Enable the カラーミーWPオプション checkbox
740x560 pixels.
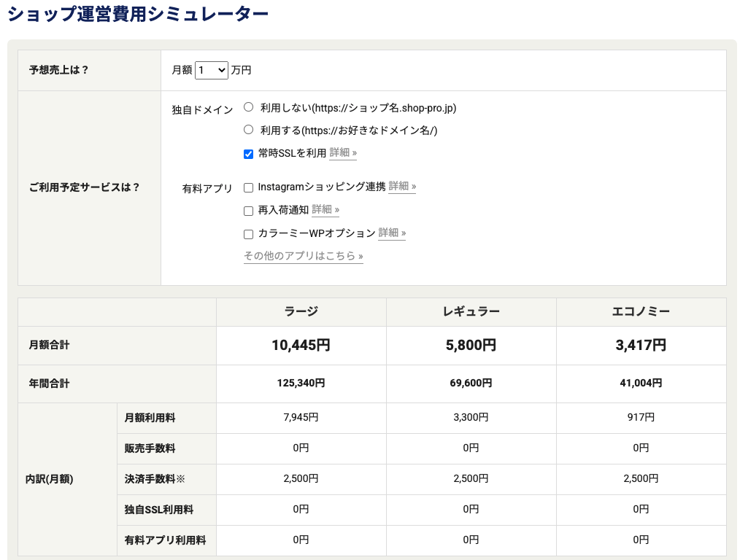click(x=248, y=233)
